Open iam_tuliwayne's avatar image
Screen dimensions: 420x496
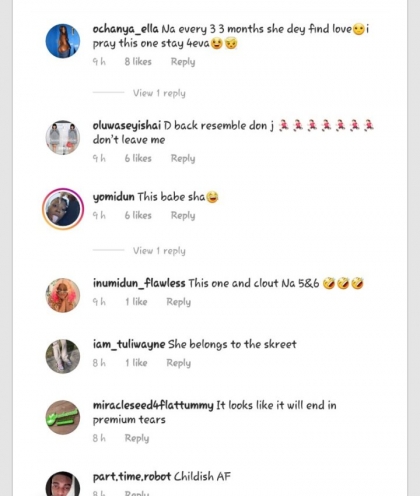click(x=63, y=356)
